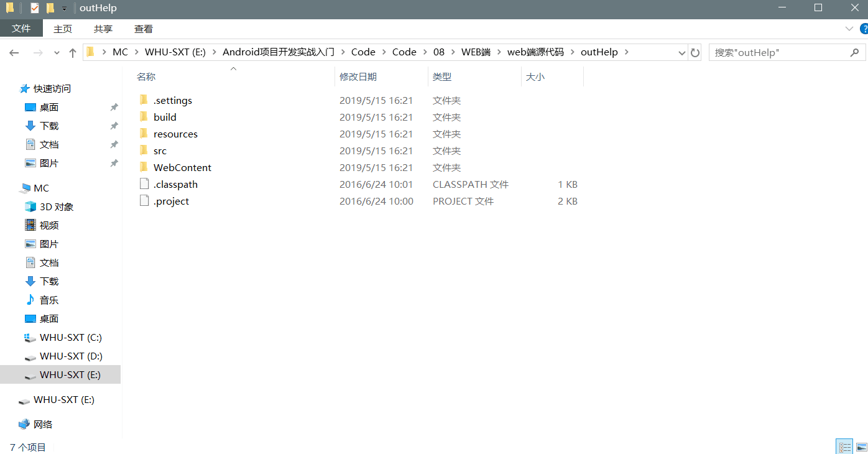Maximize the outHelp Explorer window
Viewport: 868px width, 454px height.
pos(818,8)
